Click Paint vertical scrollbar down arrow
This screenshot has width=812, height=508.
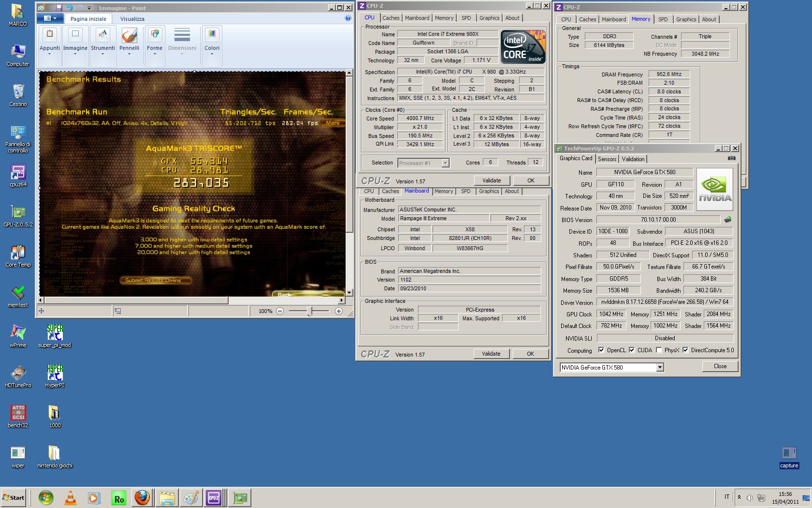click(349, 293)
